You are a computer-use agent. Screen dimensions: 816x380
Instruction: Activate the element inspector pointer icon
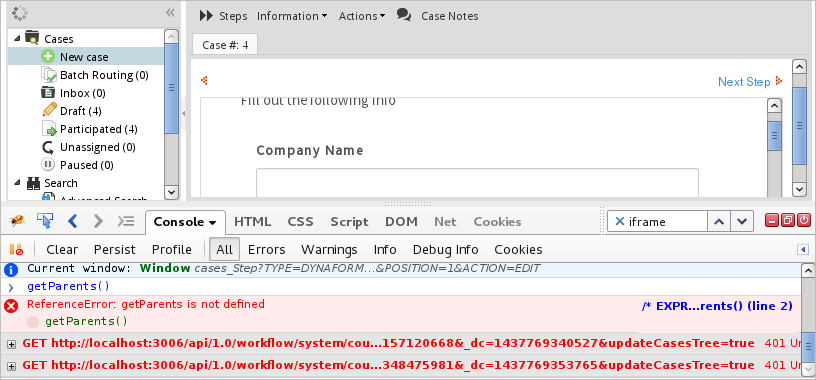click(45, 221)
